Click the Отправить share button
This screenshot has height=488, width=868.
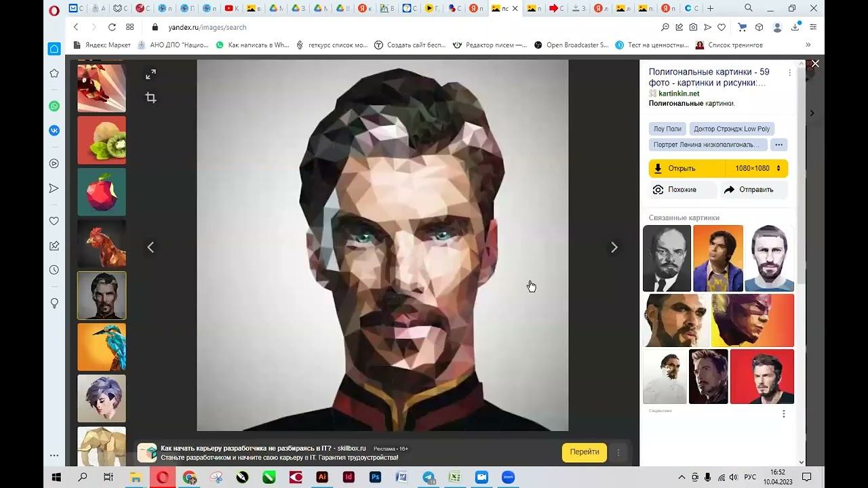coord(754,190)
